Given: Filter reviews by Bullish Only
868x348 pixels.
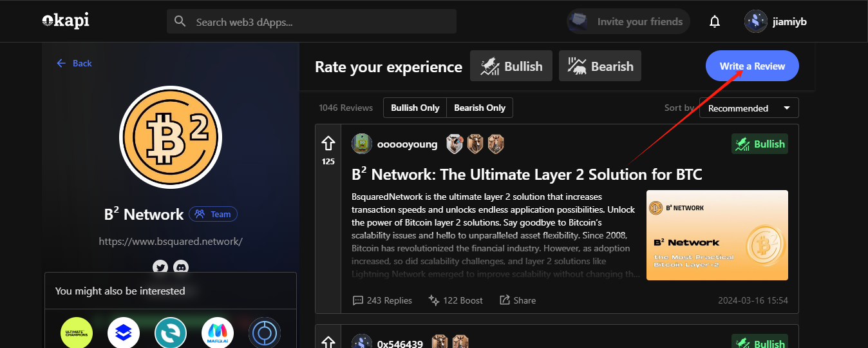Looking at the screenshot, I should (x=415, y=108).
